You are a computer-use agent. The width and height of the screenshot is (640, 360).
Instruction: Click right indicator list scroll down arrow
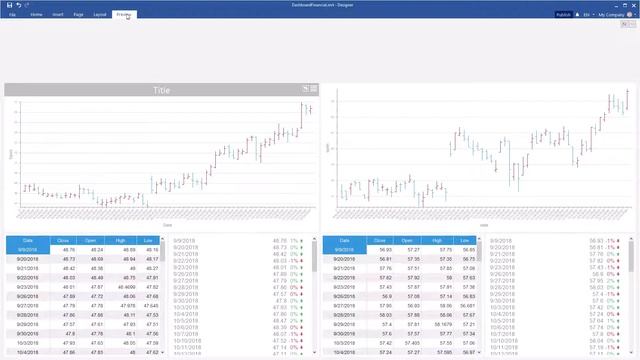631,352
